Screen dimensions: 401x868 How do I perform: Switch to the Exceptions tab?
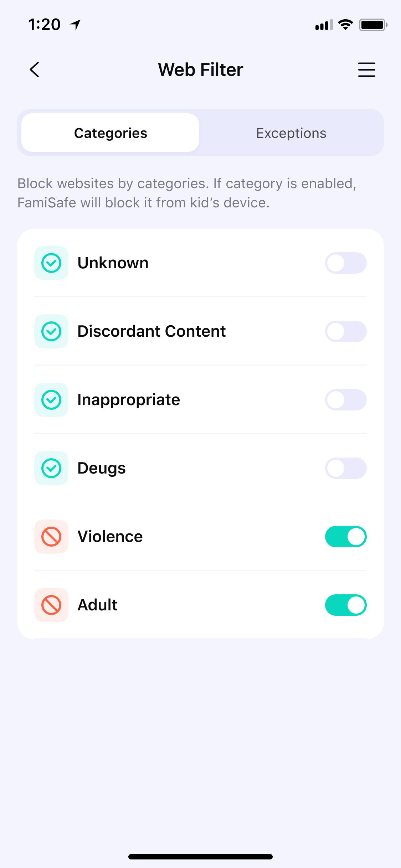[291, 133]
